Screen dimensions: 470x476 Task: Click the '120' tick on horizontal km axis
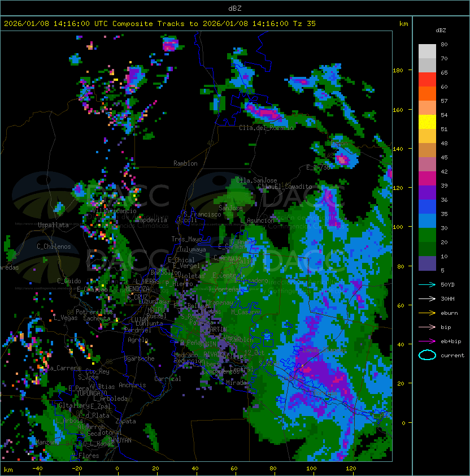pos(351,469)
